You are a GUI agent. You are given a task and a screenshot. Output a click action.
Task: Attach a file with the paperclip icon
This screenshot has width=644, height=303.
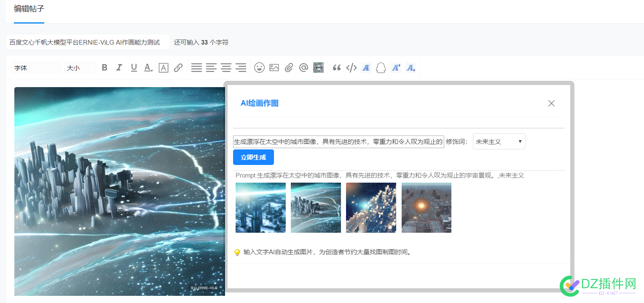[x=289, y=68]
